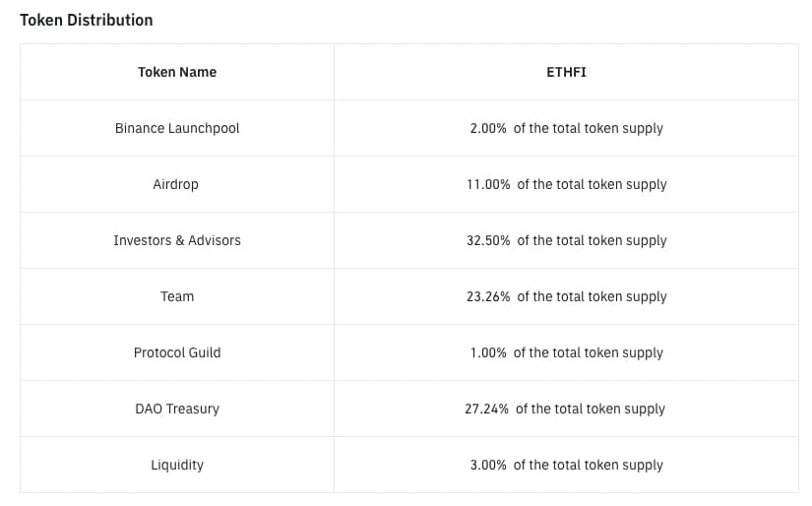Viewport: 812px width, 506px height.
Task: Click the 27.24% percentage figure
Action: (486, 409)
